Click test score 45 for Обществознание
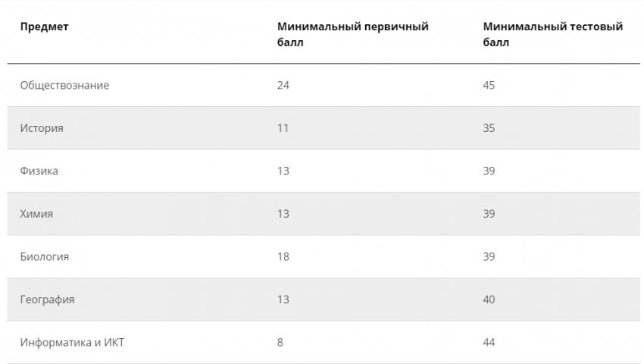Image resolution: width=644 pixels, height=364 pixels. pos(489,86)
